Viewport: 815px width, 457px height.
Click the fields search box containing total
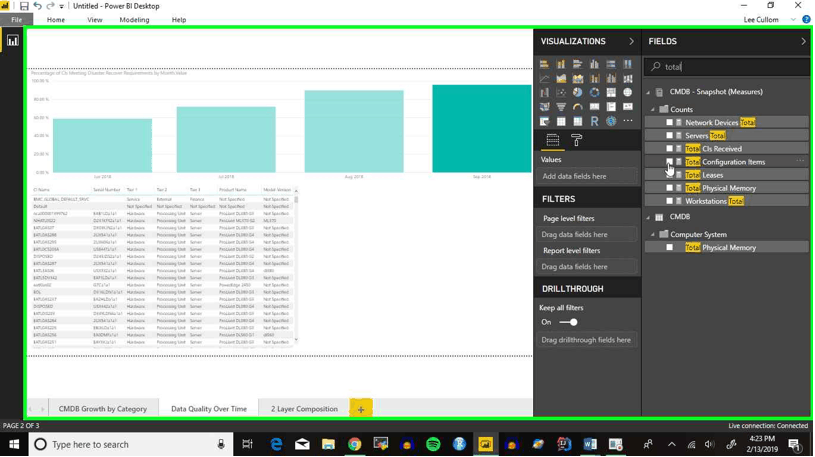pyautogui.click(x=727, y=67)
